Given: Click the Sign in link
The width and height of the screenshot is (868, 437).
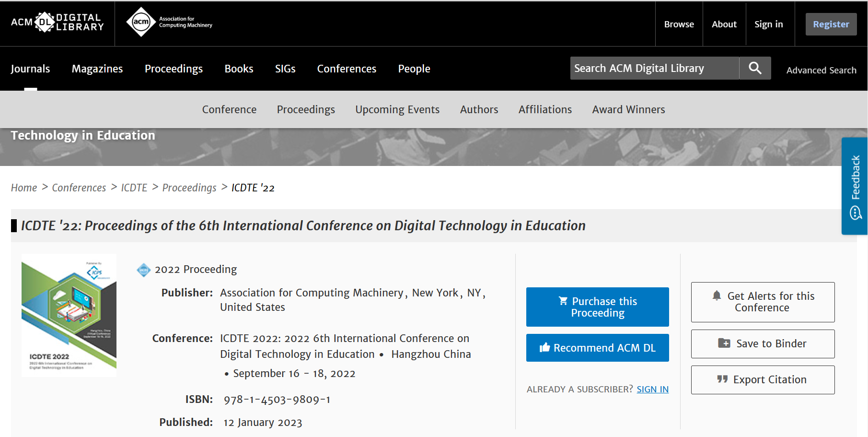Looking at the screenshot, I should coord(768,24).
